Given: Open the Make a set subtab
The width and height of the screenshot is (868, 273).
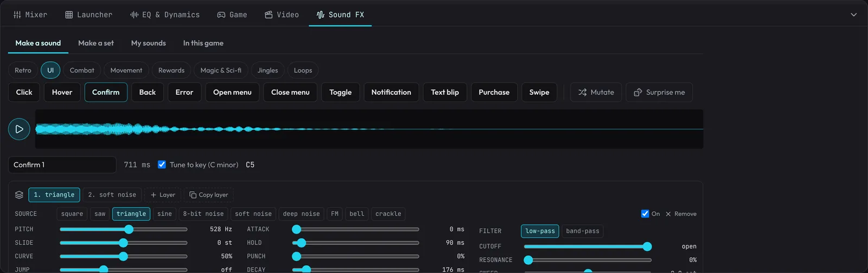Looking at the screenshot, I should pyautogui.click(x=96, y=43).
